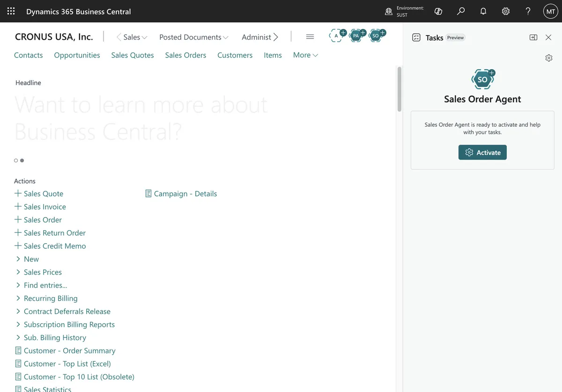Click the plus icon beside Sales Order
The width and height of the screenshot is (562, 392).
[x=18, y=219]
